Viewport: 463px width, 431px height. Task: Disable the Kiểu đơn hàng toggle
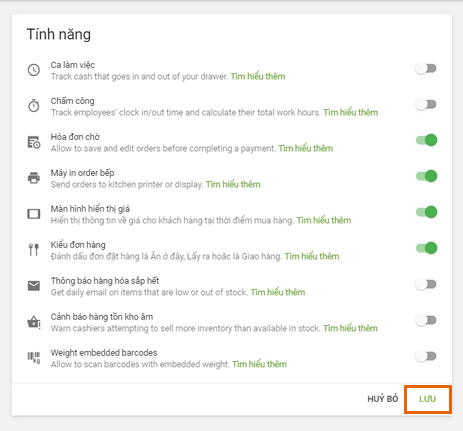tap(426, 248)
